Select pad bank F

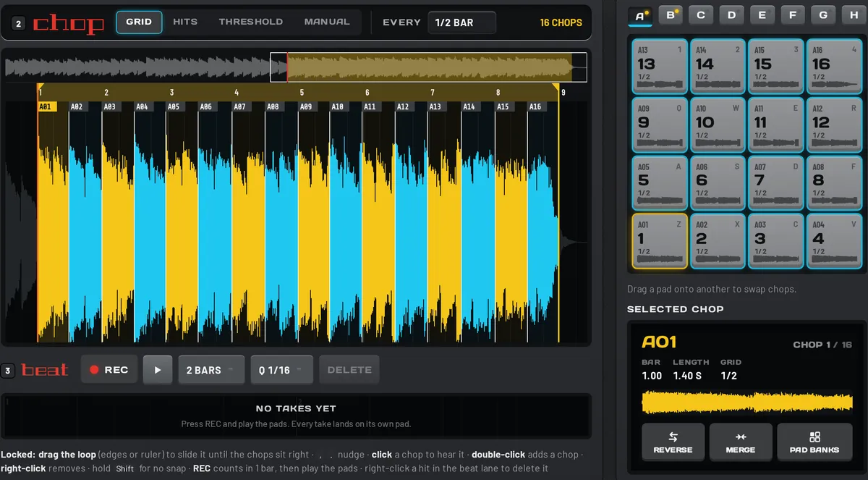[x=793, y=15]
